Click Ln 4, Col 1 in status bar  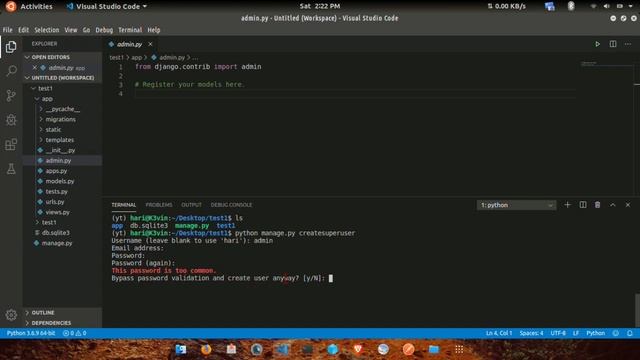point(499,333)
